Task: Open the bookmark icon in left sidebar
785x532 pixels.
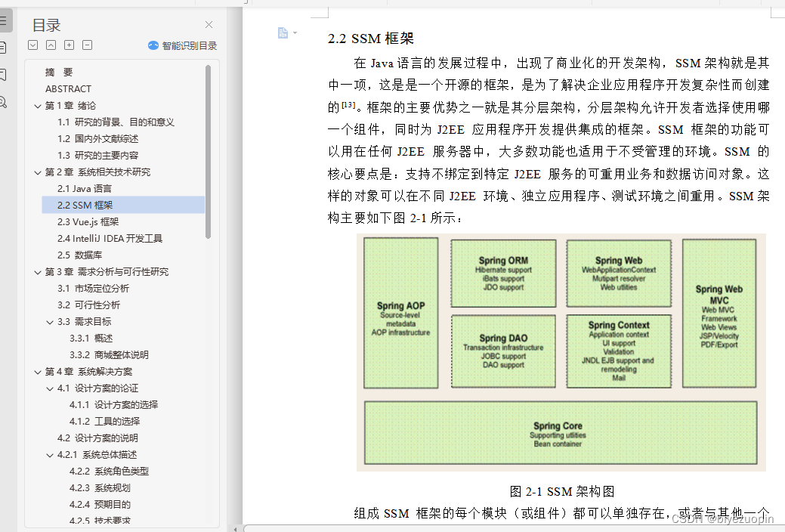Action: pos(3,75)
